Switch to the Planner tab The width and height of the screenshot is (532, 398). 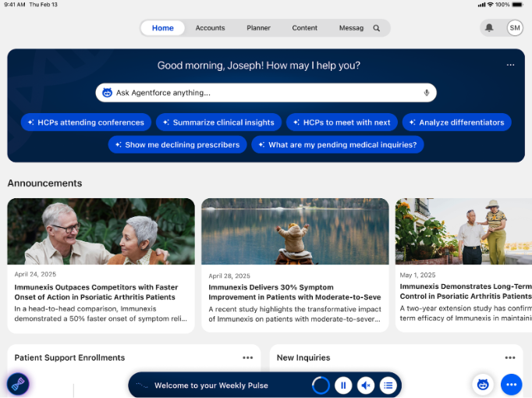[x=258, y=28]
